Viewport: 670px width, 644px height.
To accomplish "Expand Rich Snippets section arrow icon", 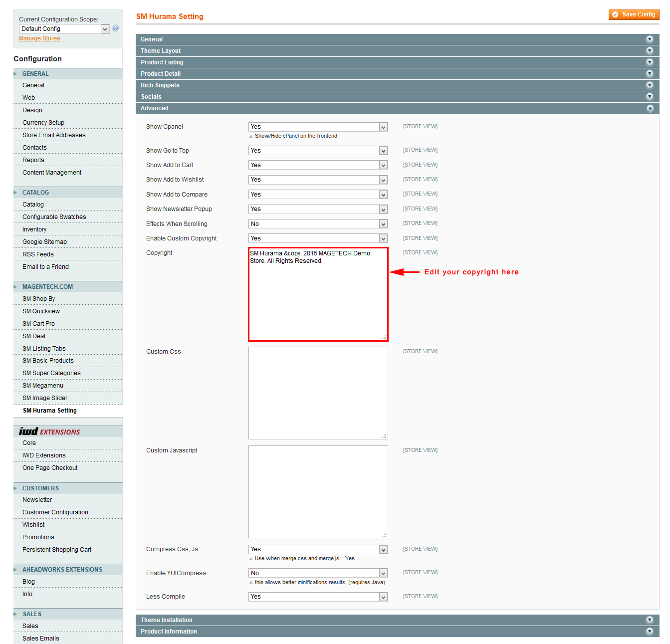I will (x=650, y=85).
